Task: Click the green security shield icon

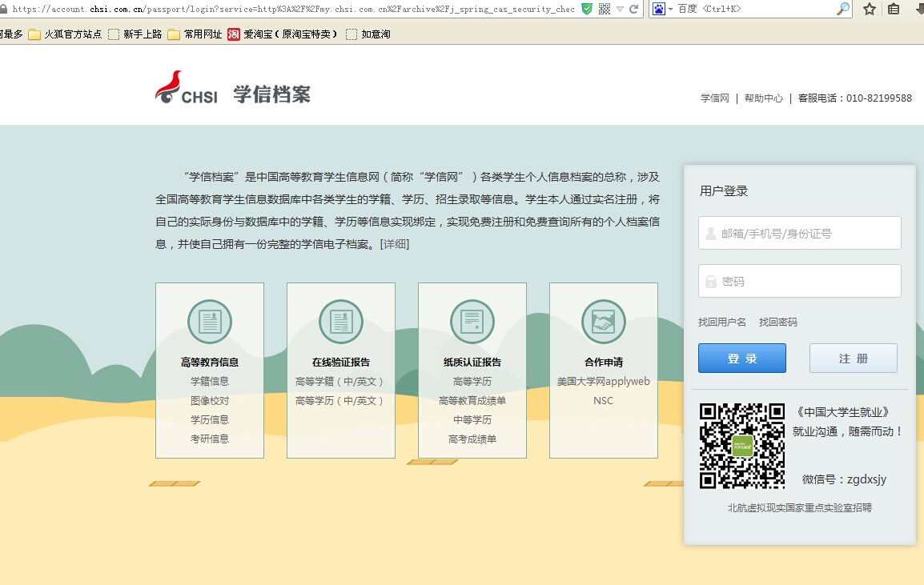Action: pos(587,9)
